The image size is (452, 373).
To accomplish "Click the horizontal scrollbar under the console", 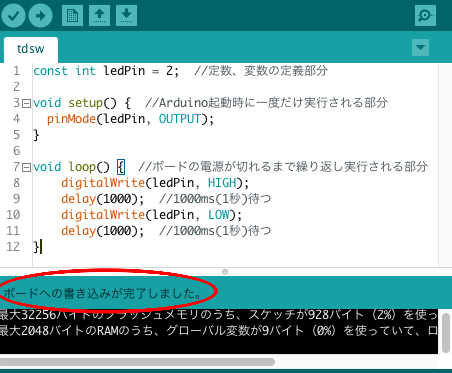I will 137,362.
